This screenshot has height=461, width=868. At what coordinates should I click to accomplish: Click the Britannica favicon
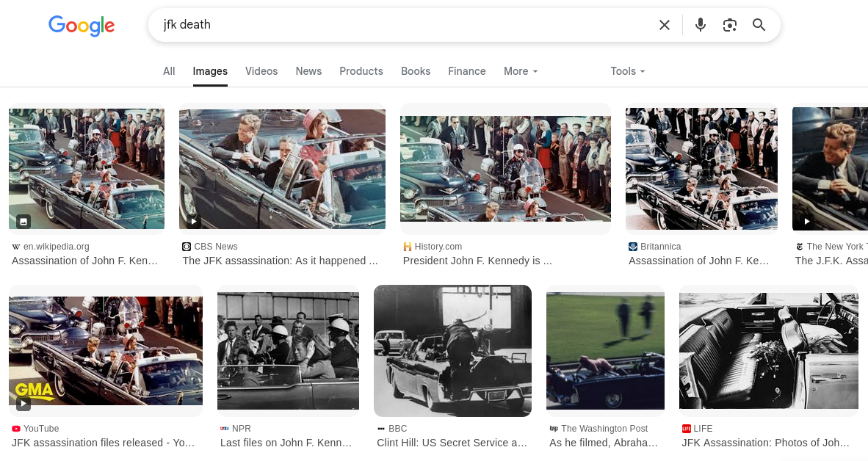633,247
